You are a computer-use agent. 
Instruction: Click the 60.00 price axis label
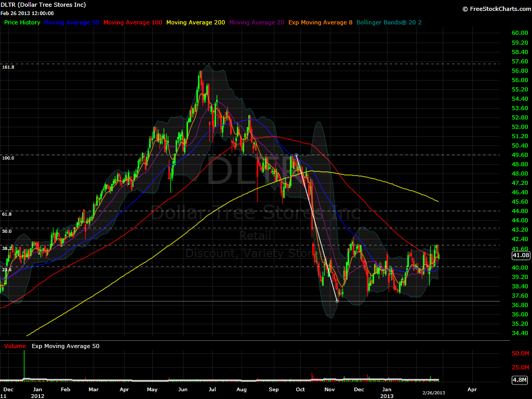tap(520, 33)
